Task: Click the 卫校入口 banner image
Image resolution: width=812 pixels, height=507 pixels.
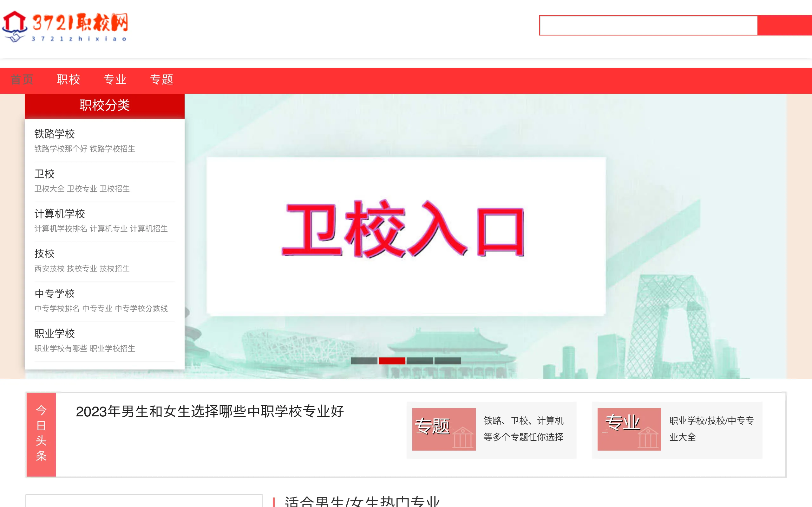Action: pyautogui.click(x=406, y=235)
